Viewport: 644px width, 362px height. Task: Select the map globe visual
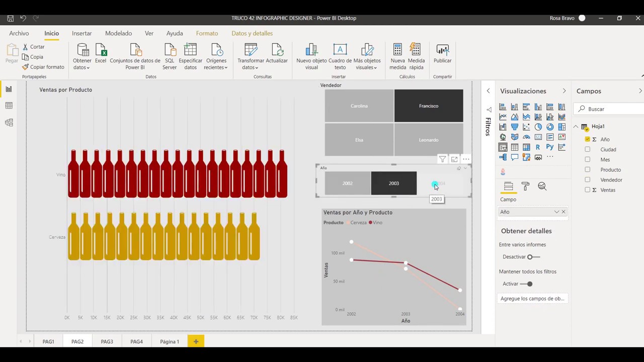coord(503,137)
